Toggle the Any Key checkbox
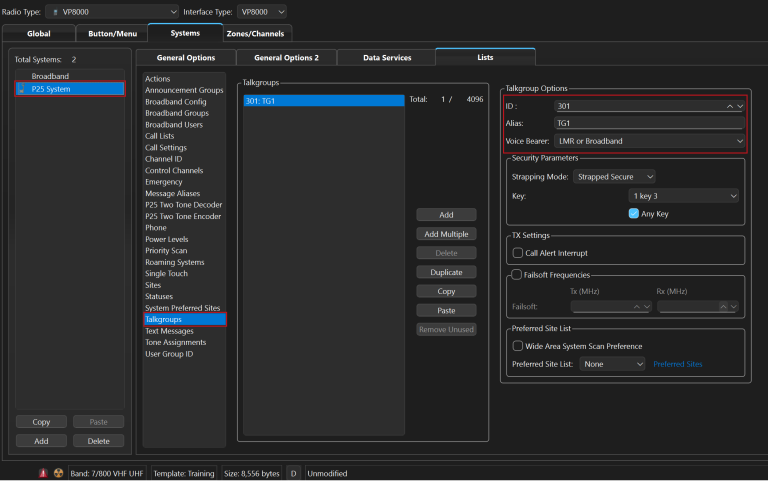Viewport: 768px width, 481px height. [x=634, y=213]
